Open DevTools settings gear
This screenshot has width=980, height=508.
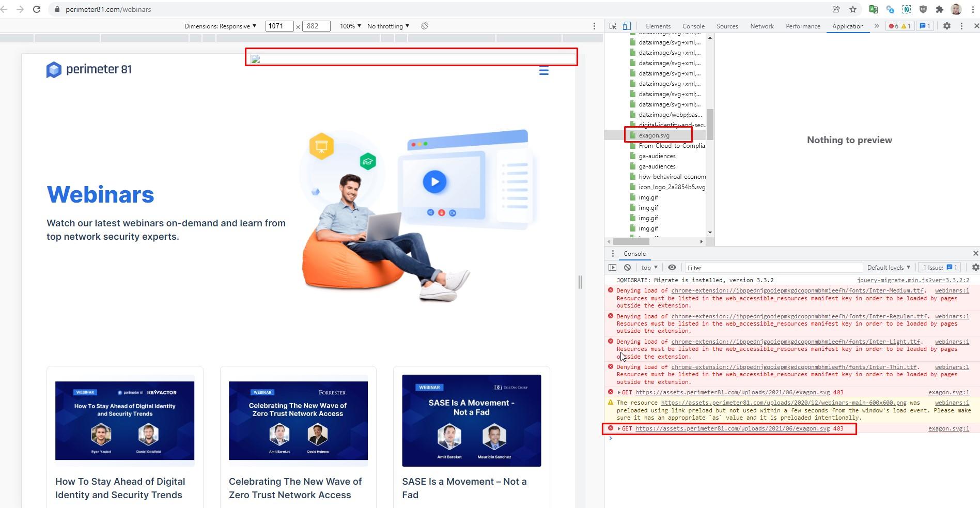coord(946,26)
